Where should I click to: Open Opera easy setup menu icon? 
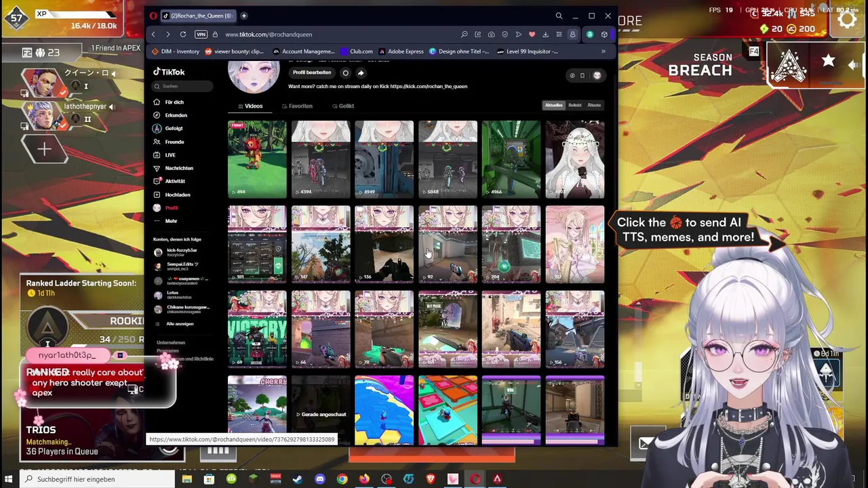point(559,35)
